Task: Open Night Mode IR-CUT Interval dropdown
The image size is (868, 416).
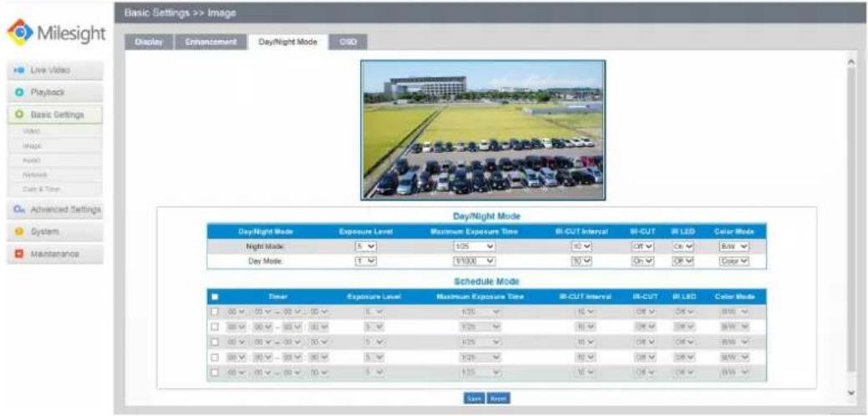Action: click(x=581, y=246)
